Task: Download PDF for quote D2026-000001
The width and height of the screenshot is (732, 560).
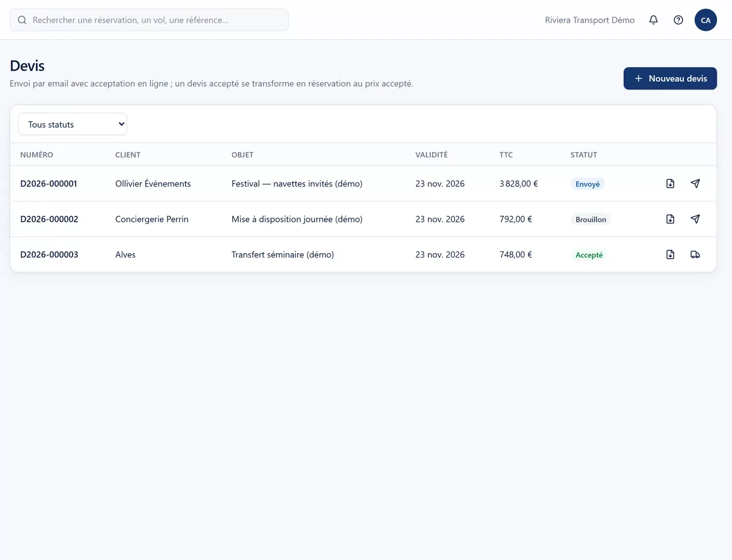Action: click(x=670, y=184)
